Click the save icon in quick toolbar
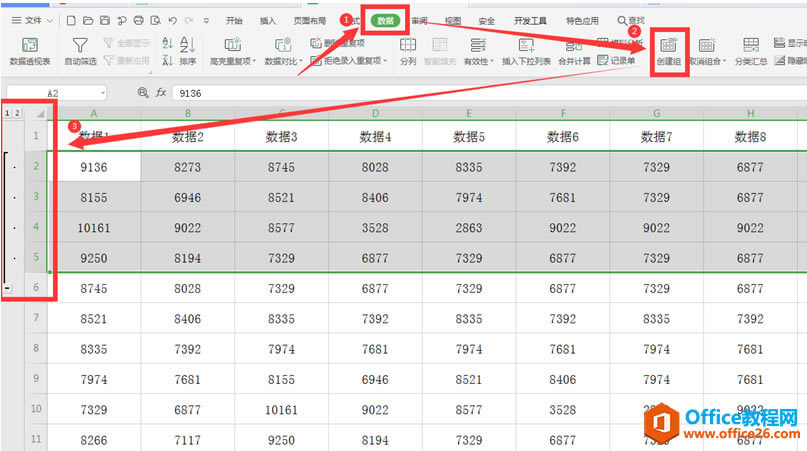 pyautogui.click(x=105, y=21)
